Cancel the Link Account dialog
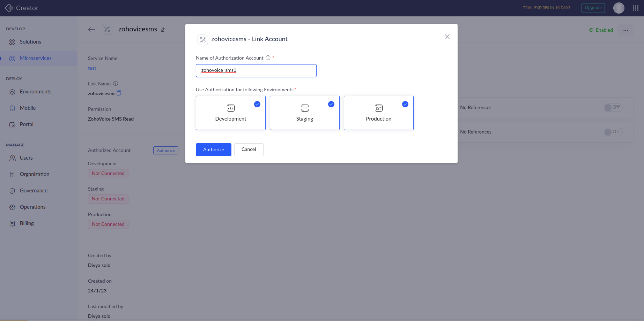The image size is (644, 321). tap(249, 150)
